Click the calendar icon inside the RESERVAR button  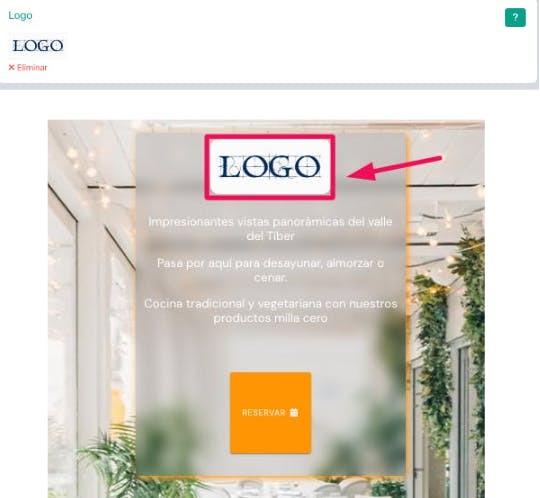click(x=294, y=412)
